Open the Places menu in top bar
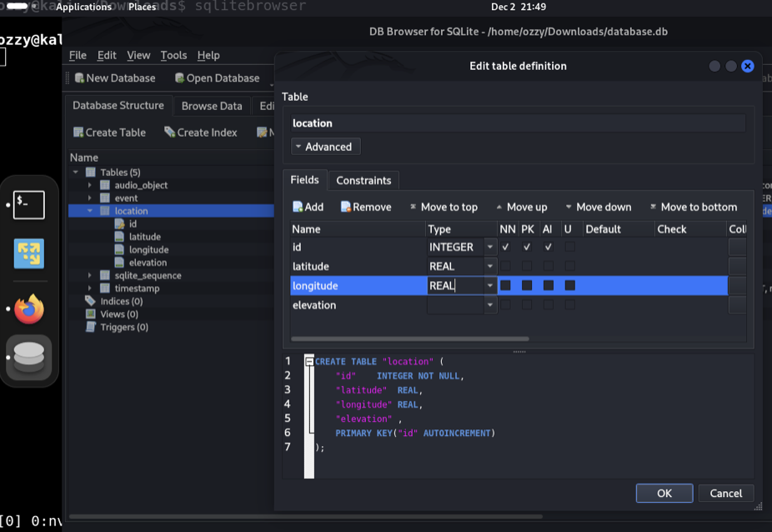The height and width of the screenshot is (532, 772). point(143,7)
